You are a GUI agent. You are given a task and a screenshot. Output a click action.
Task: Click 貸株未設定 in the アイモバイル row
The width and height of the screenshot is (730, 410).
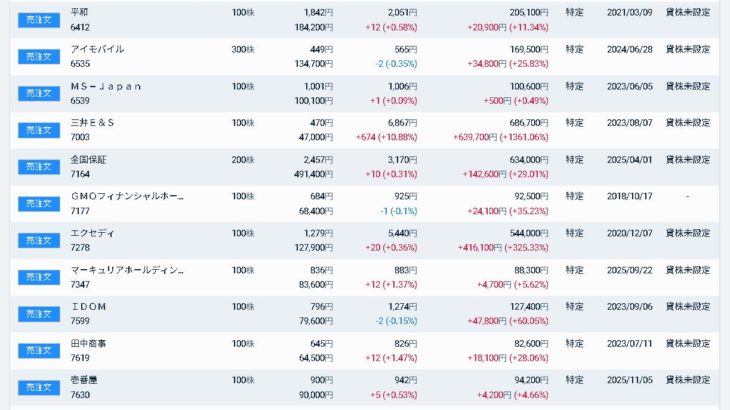point(688,49)
